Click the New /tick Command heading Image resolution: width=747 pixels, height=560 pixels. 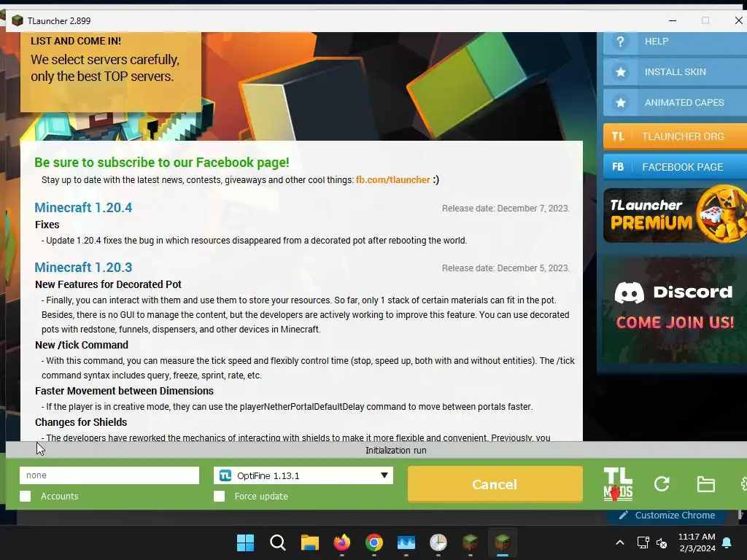point(82,345)
